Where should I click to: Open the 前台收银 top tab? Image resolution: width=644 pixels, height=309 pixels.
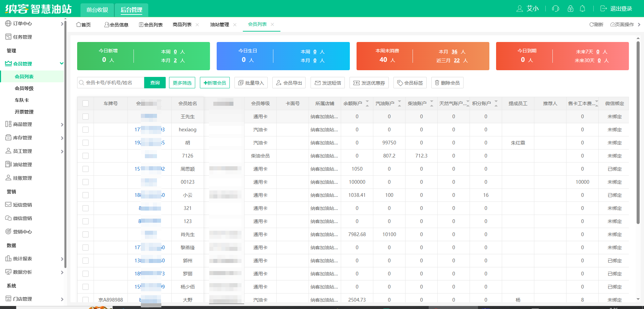pos(97,10)
